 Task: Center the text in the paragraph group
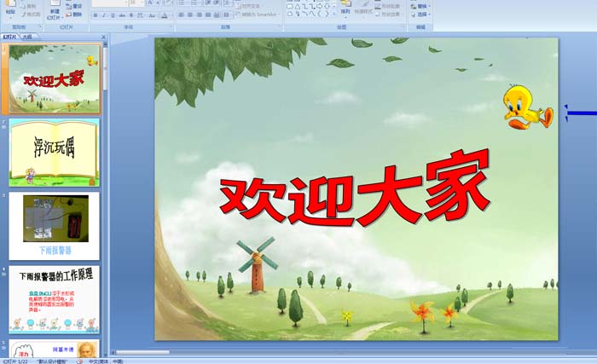pos(190,14)
